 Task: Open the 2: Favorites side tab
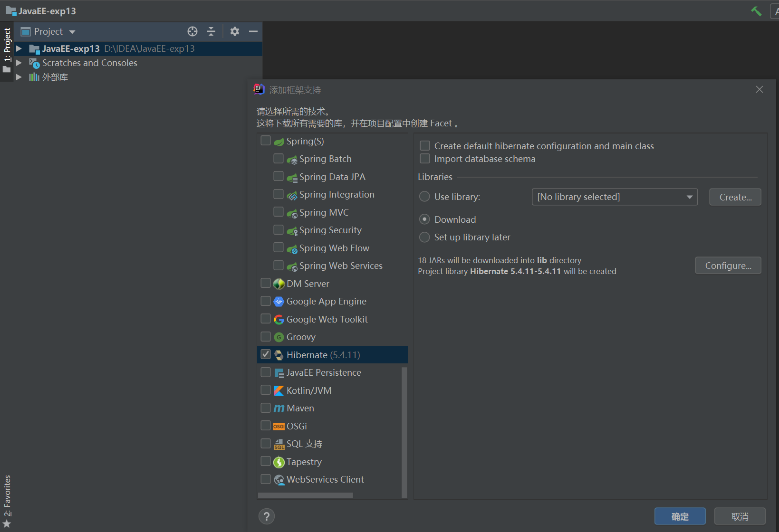click(7, 501)
